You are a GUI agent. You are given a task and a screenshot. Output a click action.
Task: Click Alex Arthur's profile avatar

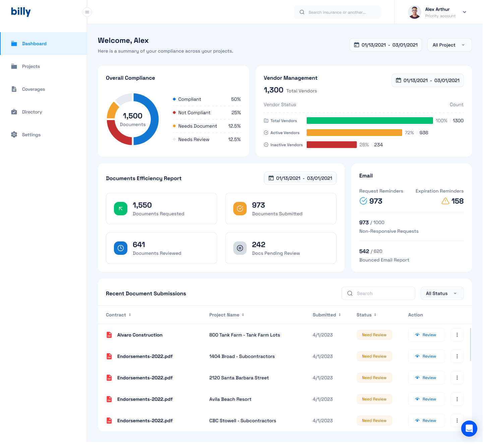pyautogui.click(x=415, y=12)
